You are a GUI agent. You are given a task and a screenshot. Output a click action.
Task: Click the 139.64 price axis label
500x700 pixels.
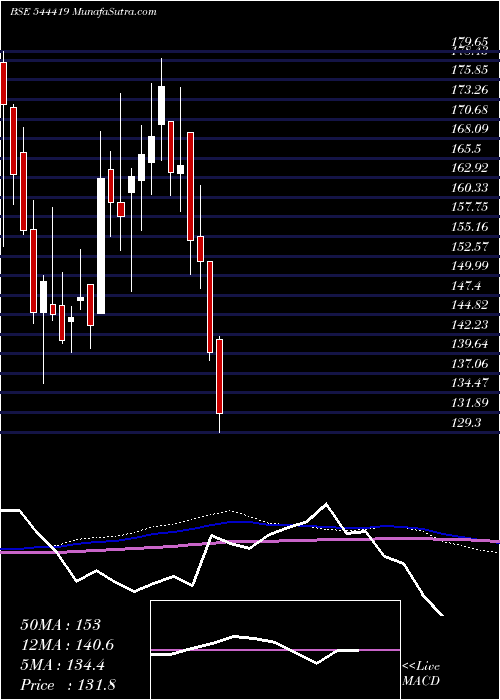pyautogui.click(x=469, y=345)
